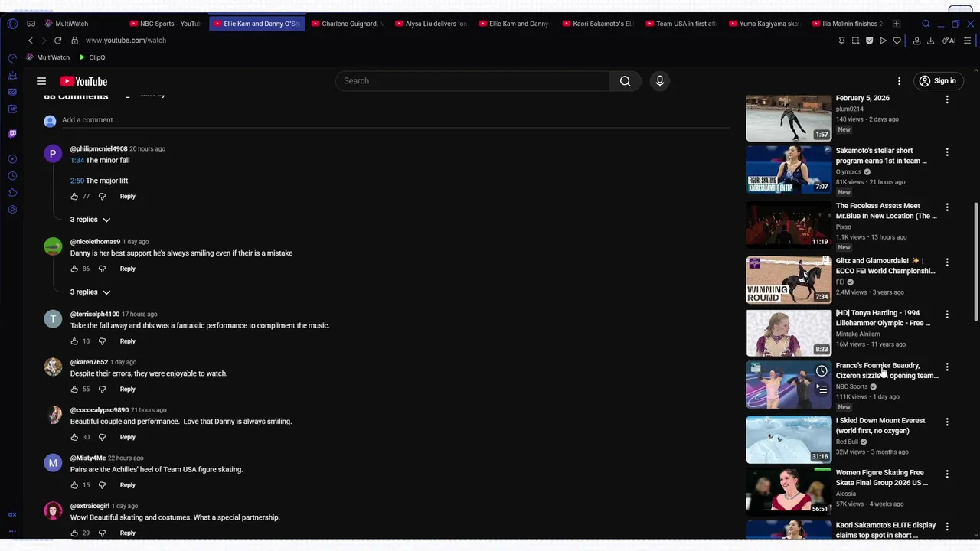The width and height of the screenshot is (980, 551).
Task: Click the Add a comment field
Action: (x=394, y=120)
